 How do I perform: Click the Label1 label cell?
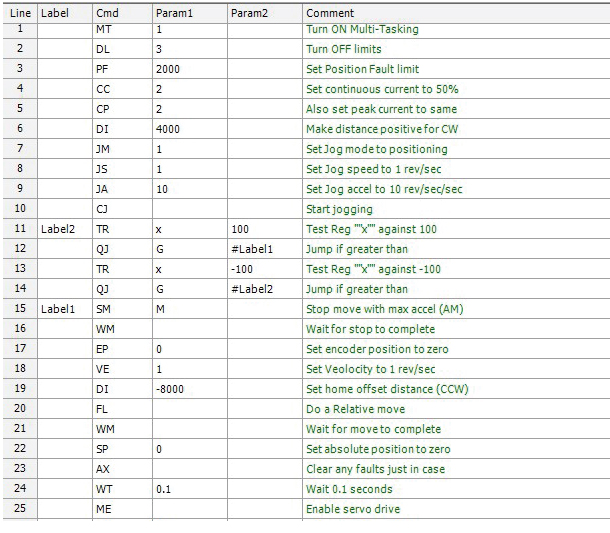pyautogui.click(x=65, y=309)
